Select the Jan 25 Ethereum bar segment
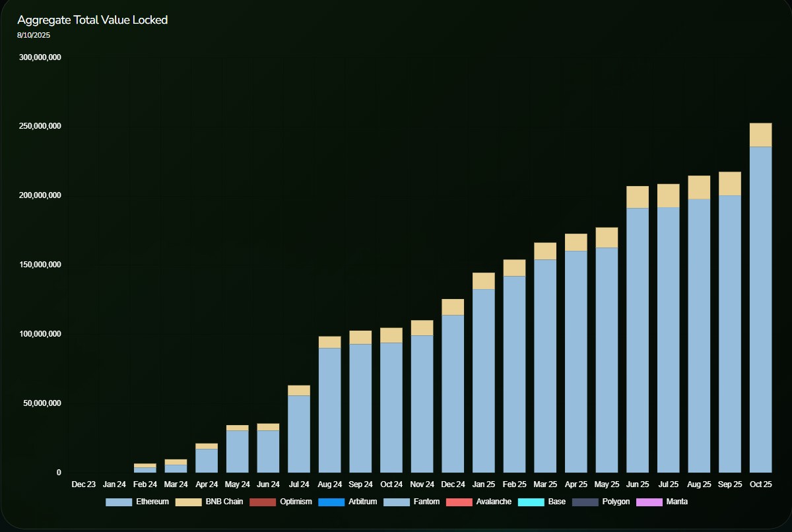The width and height of the screenshot is (792, 532). [484, 381]
